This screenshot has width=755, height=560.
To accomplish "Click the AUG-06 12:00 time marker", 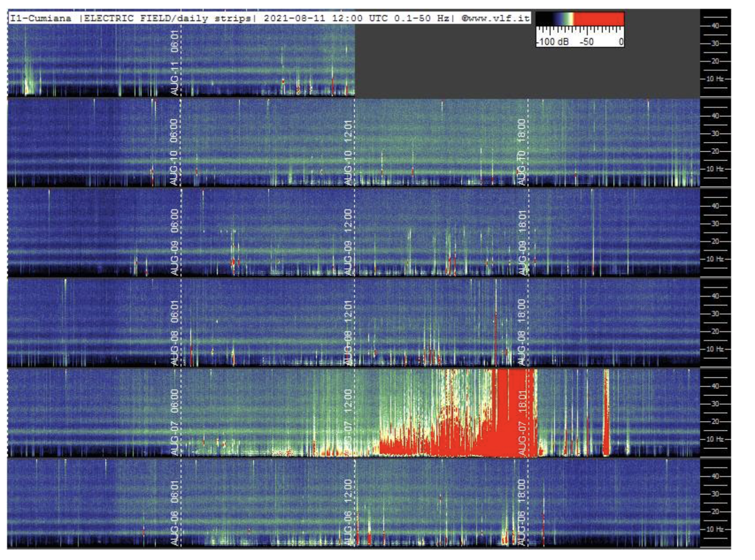I will click(x=349, y=513).
